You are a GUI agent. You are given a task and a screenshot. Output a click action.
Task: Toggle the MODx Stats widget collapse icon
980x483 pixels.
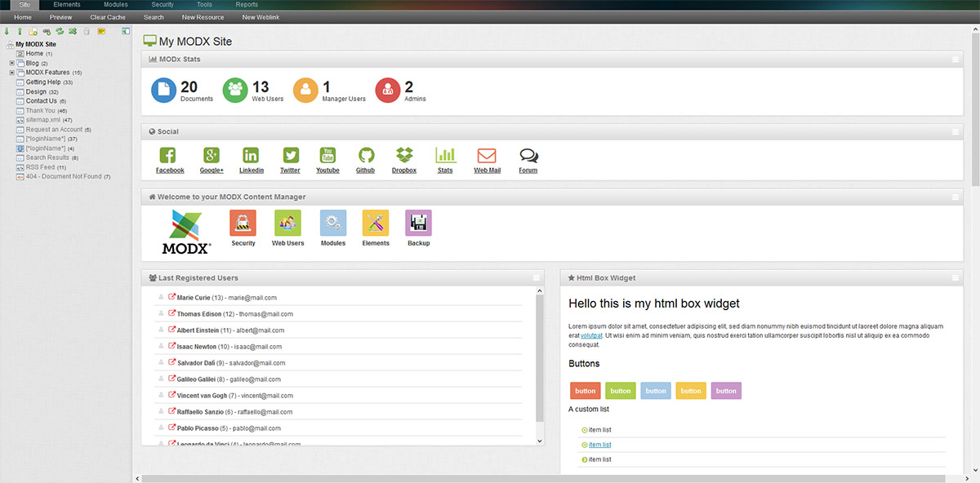955,60
